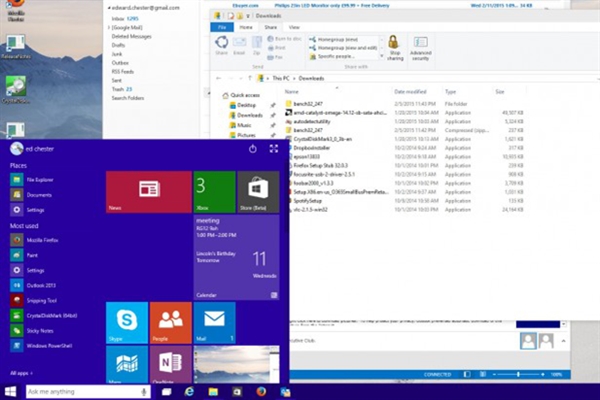This screenshot has height=400, width=600.
Task: Expand the Start menu to full screen
Action: point(274,149)
